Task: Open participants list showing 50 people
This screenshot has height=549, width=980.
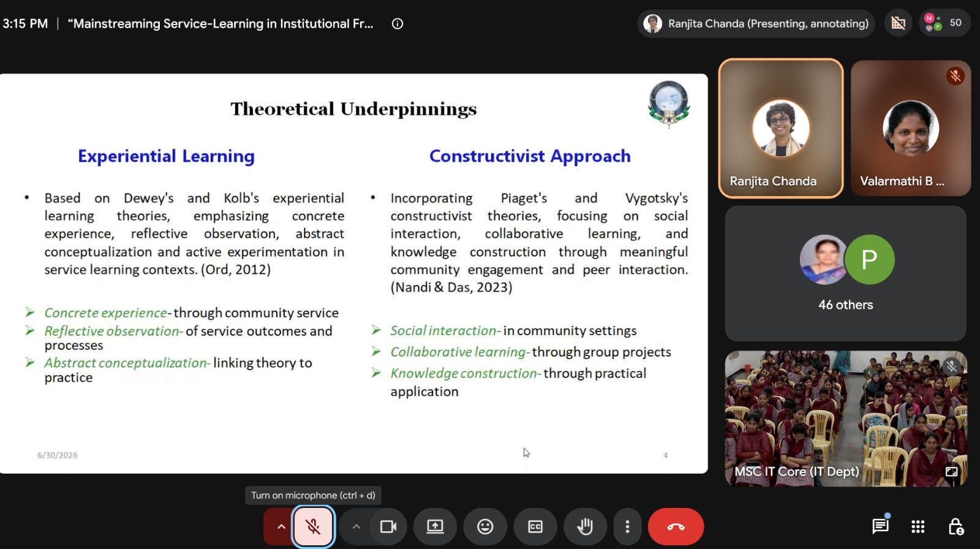Action: pos(944,23)
